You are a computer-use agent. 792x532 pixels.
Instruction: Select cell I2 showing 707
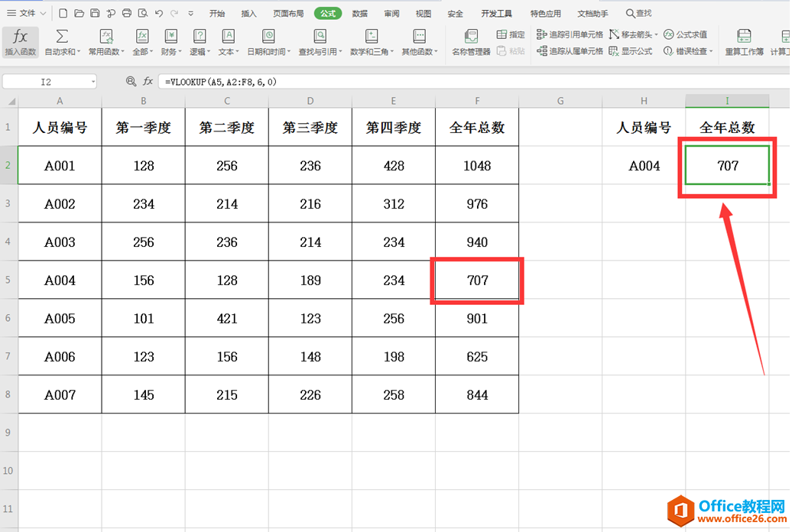tap(727, 165)
